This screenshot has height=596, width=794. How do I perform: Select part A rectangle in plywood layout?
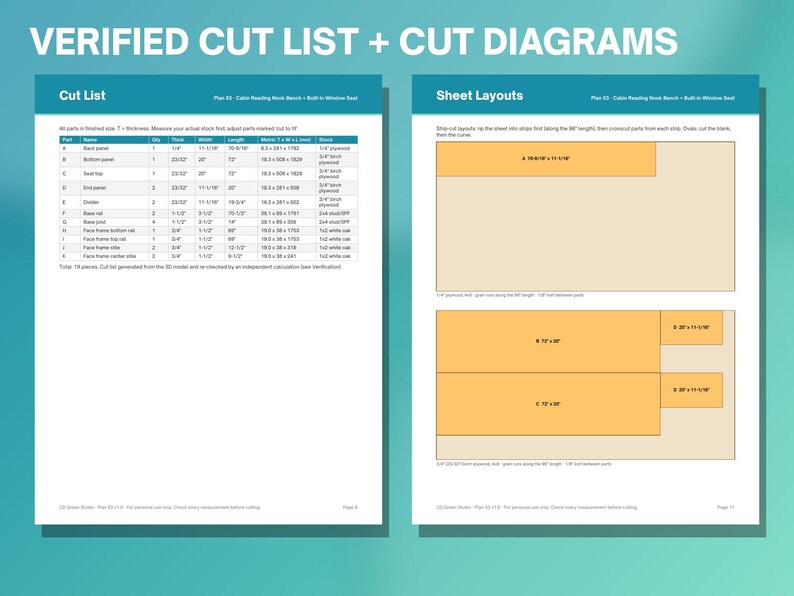point(546,159)
